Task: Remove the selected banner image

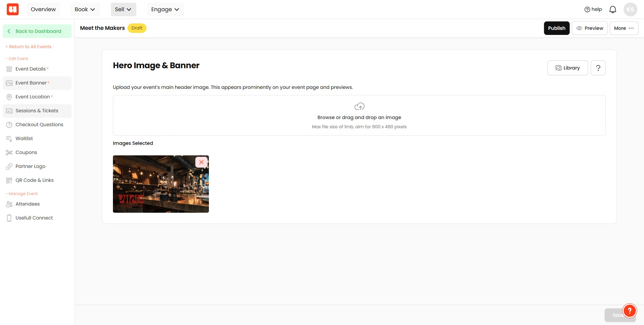Action: [201, 162]
